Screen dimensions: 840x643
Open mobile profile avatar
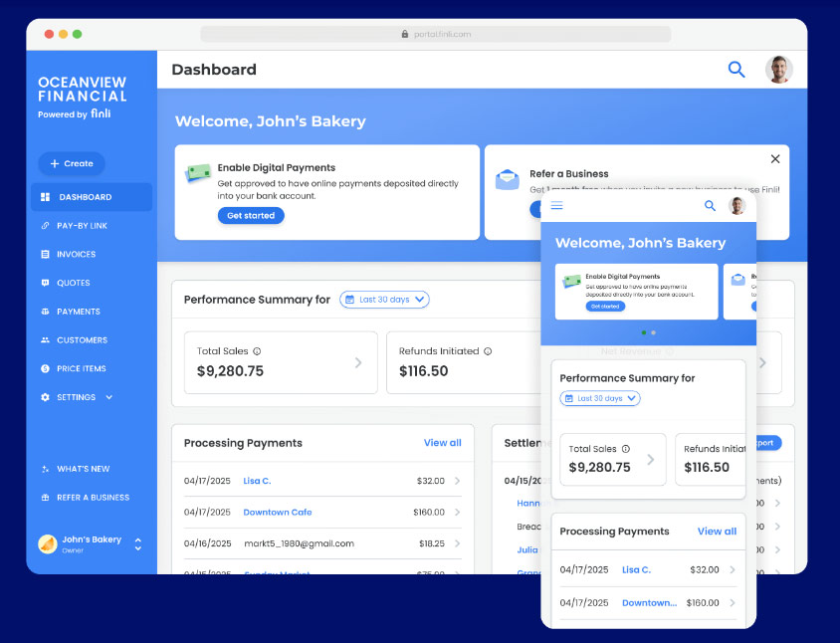click(737, 205)
